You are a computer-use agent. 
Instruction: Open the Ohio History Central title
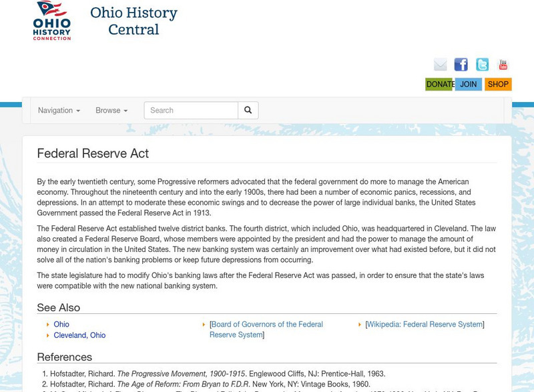134,21
